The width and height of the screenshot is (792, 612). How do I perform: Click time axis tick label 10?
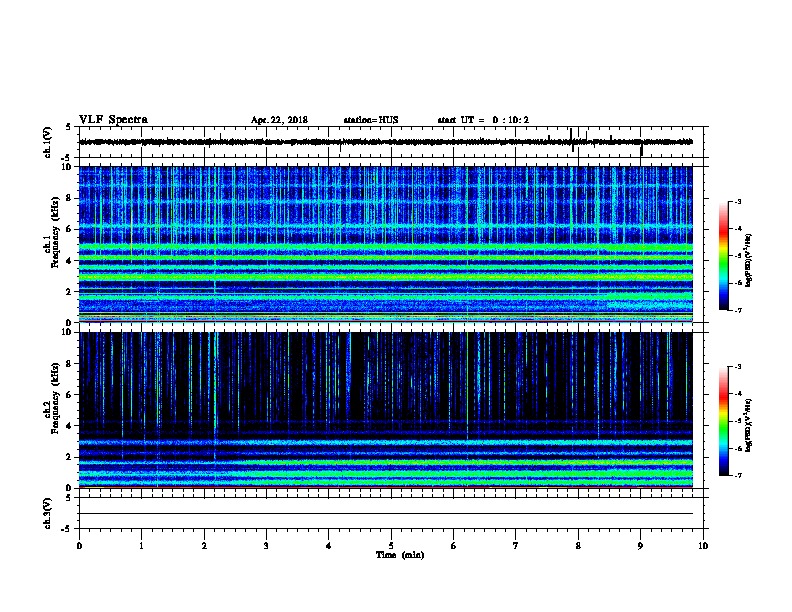click(x=703, y=545)
